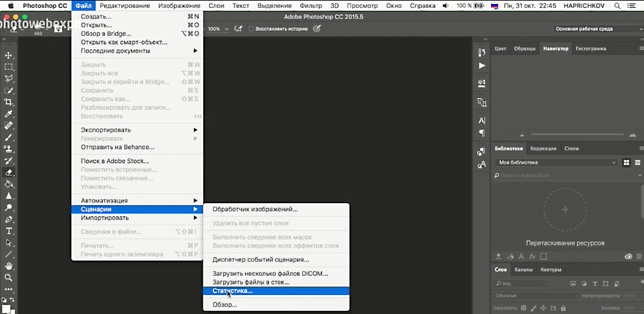Switch to the Каналы tab
This screenshot has width=644, height=314.
point(524,269)
